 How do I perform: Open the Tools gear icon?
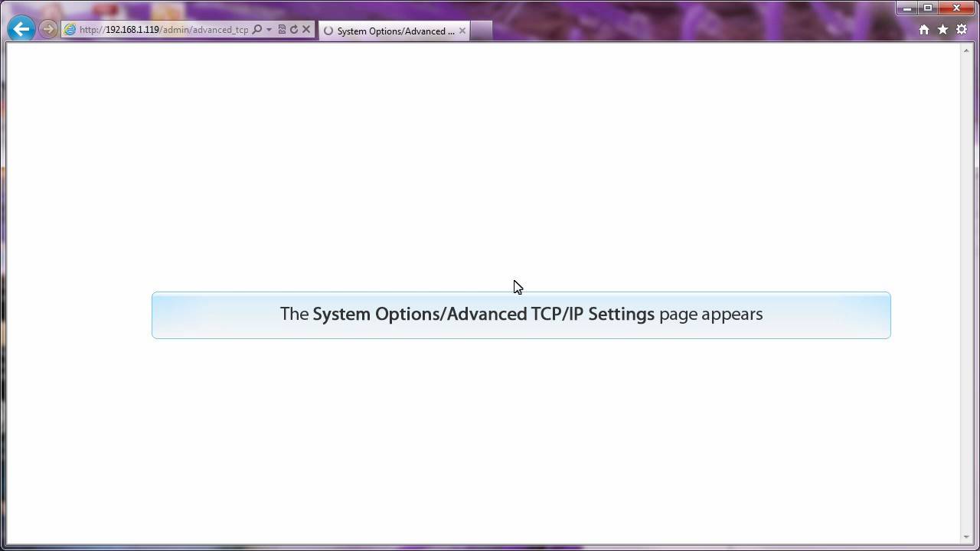(x=962, y=30)
